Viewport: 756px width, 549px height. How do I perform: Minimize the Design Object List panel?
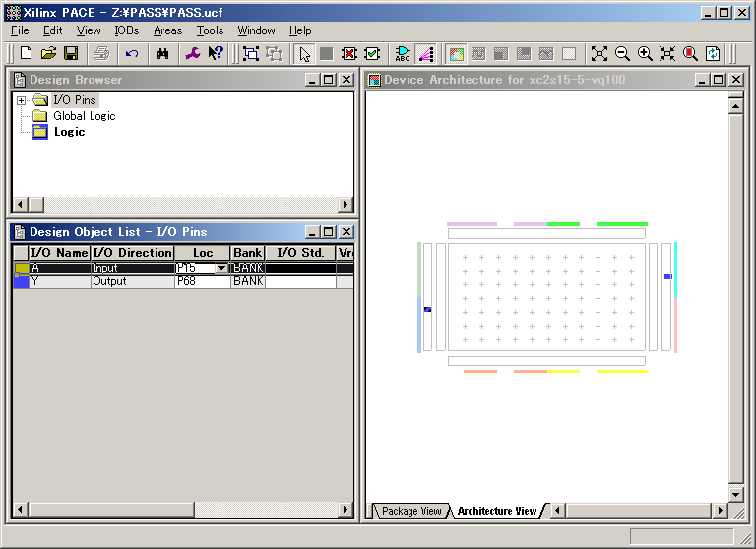click(312, 232)
